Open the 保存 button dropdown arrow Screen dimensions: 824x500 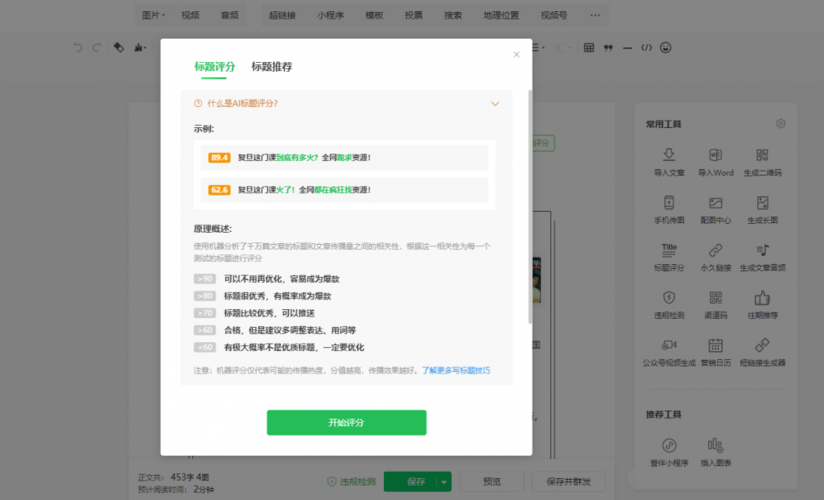click(444, 482)
